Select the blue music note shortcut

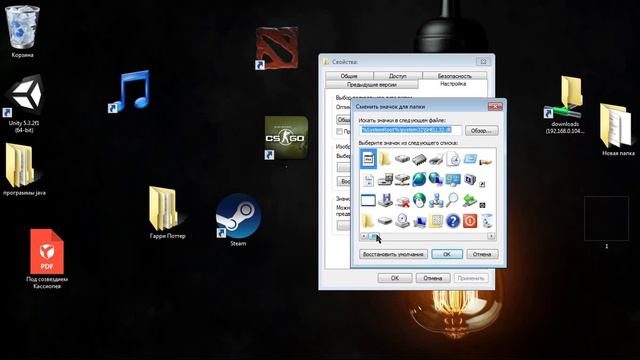pyautogui.click(x=129, y=91)
